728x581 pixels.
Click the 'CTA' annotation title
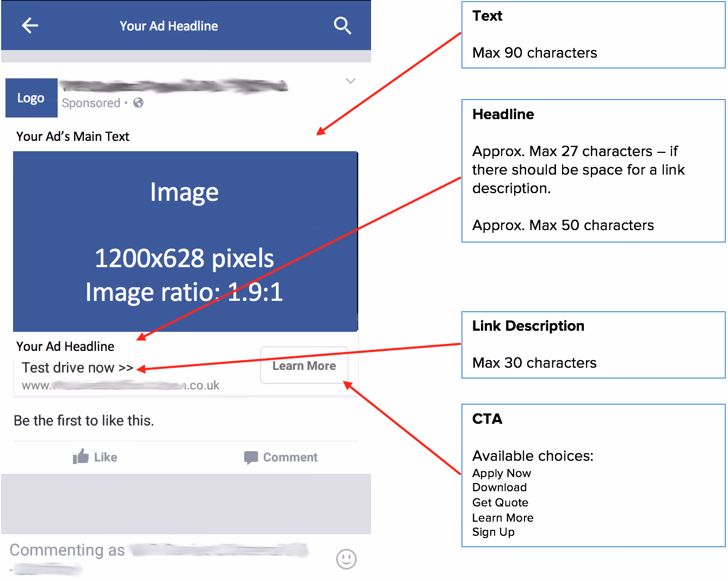point(488,419)
